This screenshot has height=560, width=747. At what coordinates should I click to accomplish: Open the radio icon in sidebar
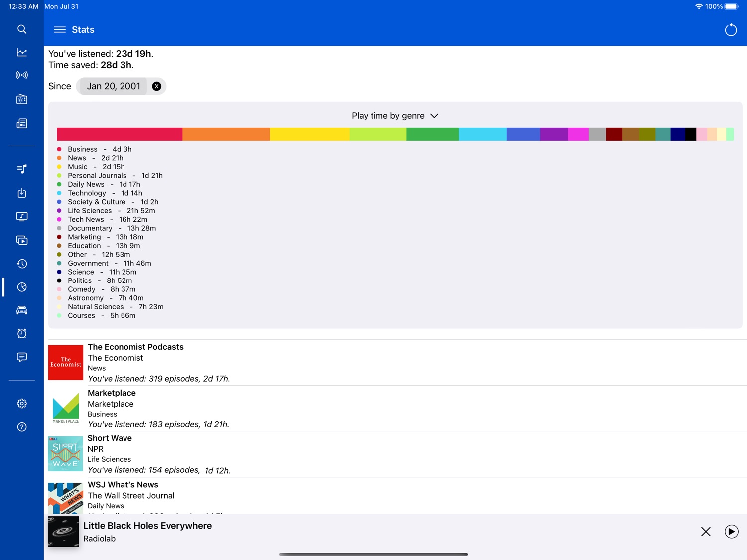point(22,99)
